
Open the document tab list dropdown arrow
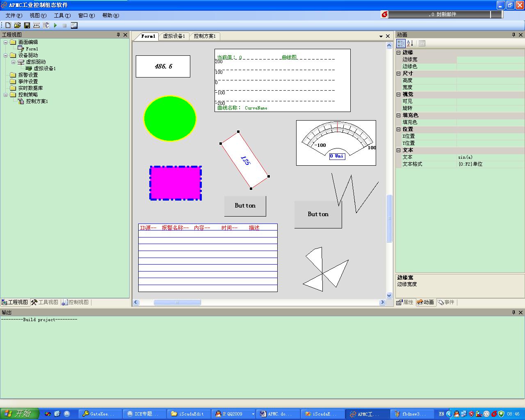tap(381, 36)
